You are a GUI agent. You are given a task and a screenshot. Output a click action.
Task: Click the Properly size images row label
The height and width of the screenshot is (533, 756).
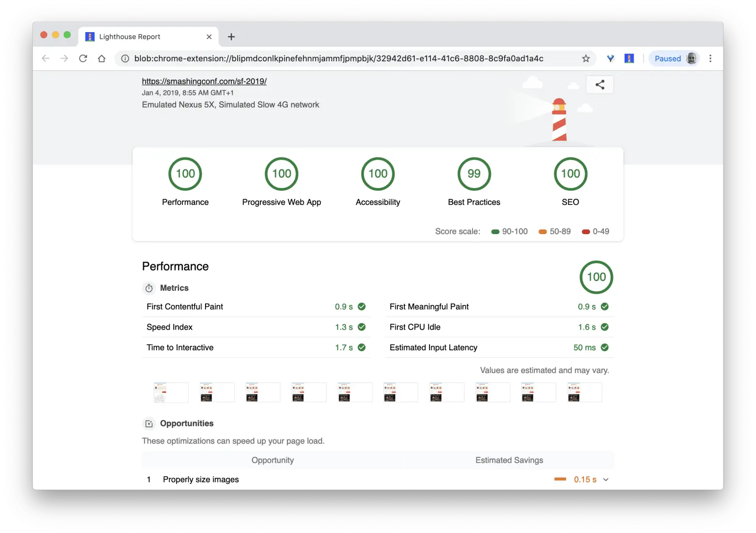pyautogui.click(x=201, y=480)
